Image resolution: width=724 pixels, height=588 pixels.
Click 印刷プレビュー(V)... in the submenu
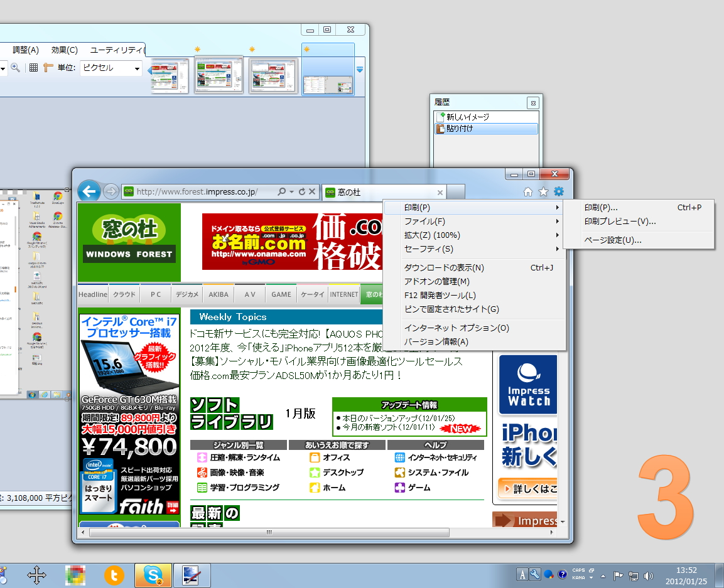click(x=639, y=222)
